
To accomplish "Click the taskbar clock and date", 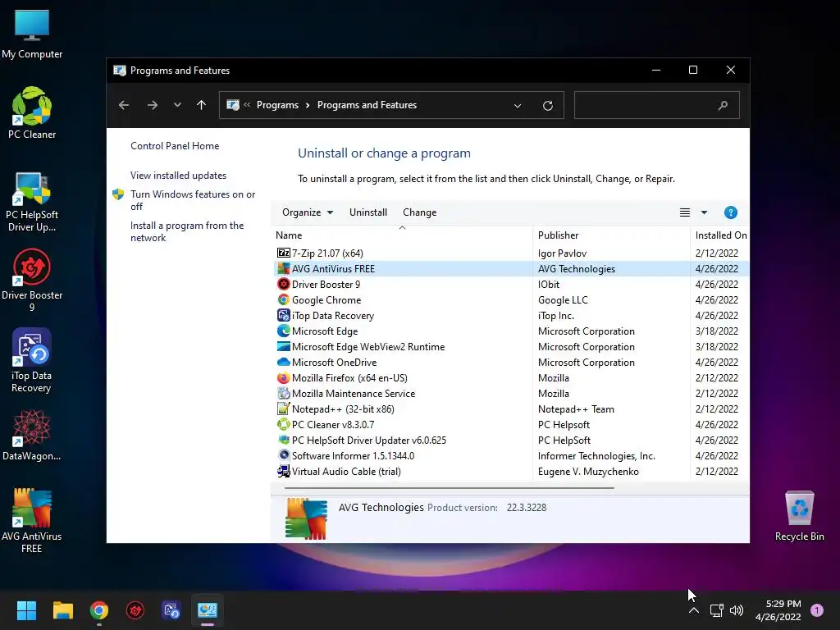I will [x=778, y=610].
